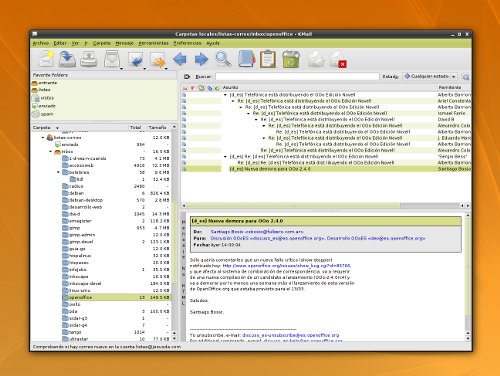Click the green check column header icon

pos(217,88)
